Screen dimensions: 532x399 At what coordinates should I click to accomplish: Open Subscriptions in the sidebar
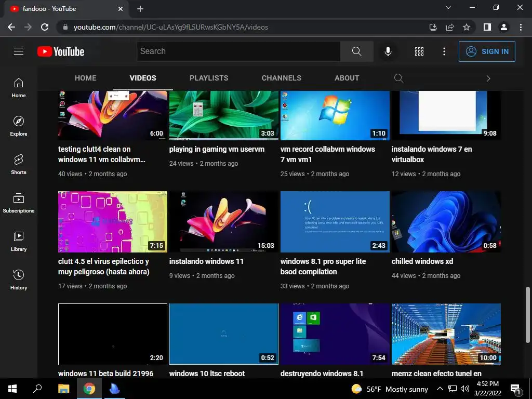[x=19, y=203]
